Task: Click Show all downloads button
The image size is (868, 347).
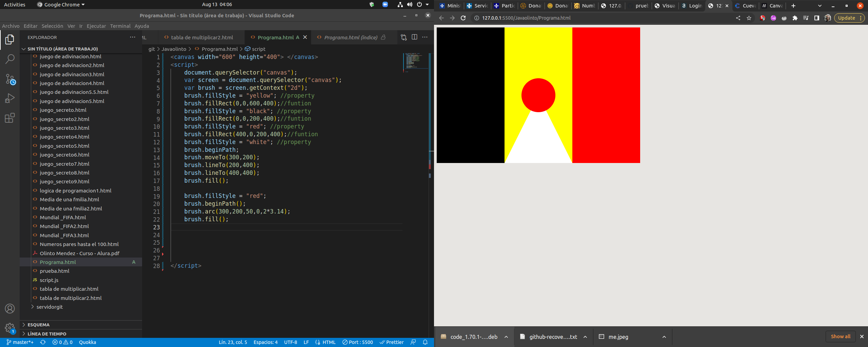Action: point(841,336)
